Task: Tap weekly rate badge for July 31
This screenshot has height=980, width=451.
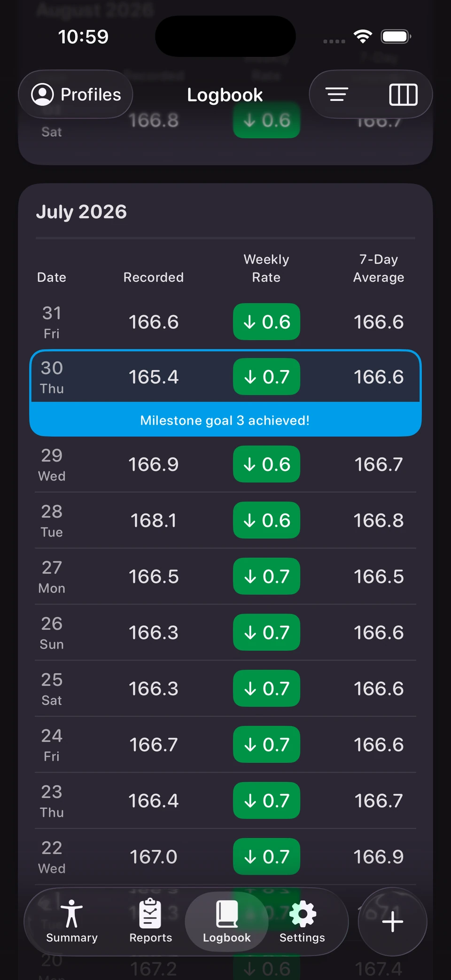Action: point(266,322)
